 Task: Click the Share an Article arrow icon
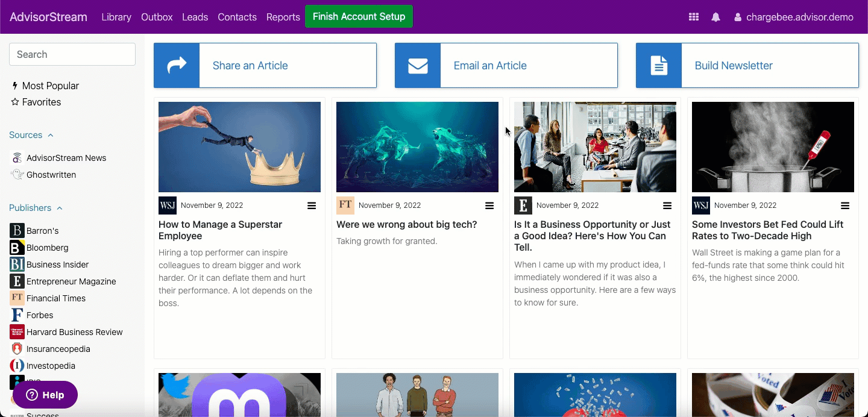point(177,65)
